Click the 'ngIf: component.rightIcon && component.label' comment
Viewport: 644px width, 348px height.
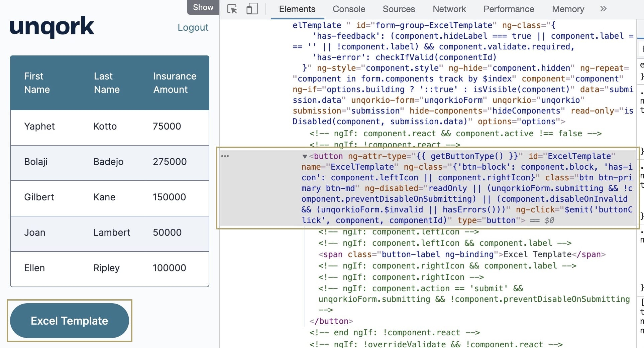(x=447, y=266)
